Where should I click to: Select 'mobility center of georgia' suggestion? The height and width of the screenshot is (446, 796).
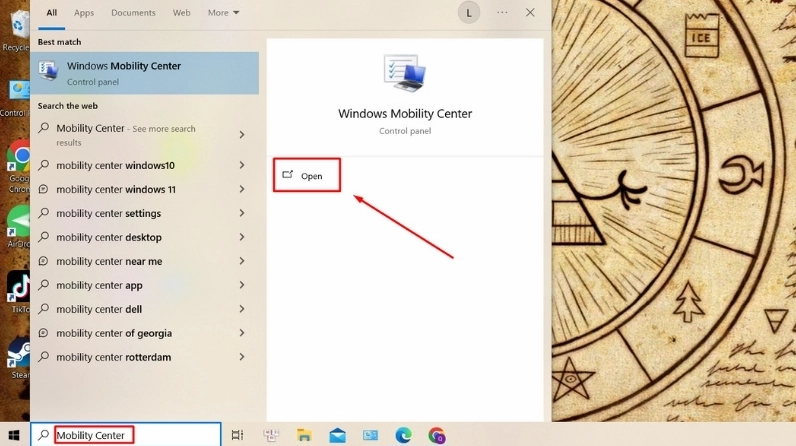(114, 333)
